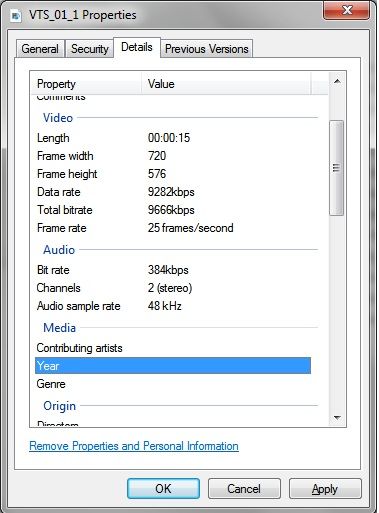Click the Frame rate property row
Viewport: 379px width, 513px height.
click(173, 228)
